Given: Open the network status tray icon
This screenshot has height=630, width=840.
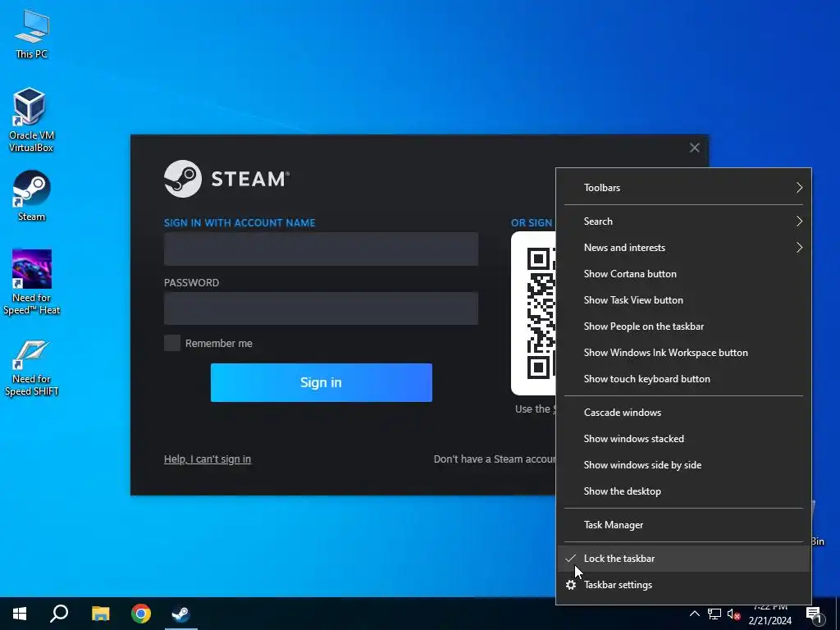Looking at the screenshot, I should (x=714, y=614).
